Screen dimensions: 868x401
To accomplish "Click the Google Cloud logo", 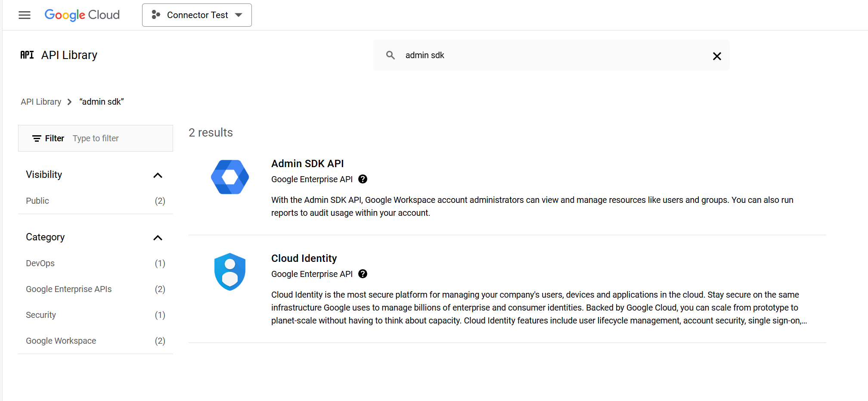I will pos(82,15).
